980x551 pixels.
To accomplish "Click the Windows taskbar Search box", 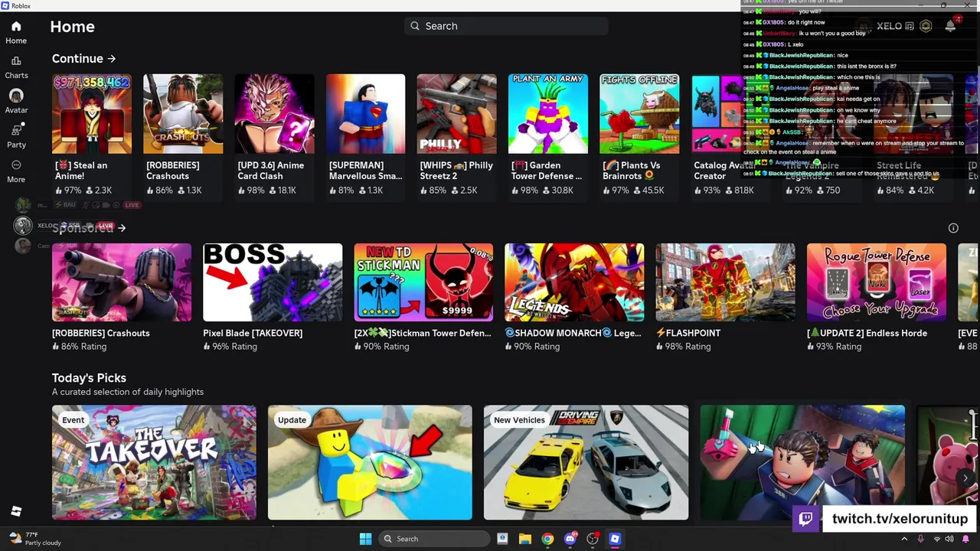I will tap(434, 539).
